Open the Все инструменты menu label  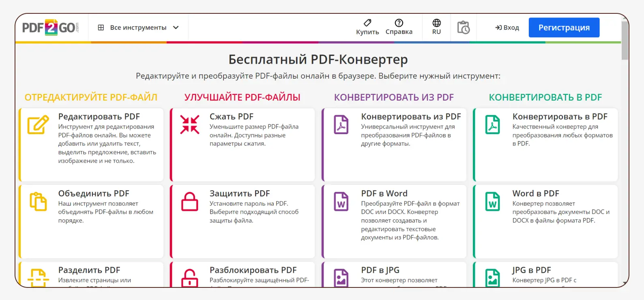[x=138, y=28]
